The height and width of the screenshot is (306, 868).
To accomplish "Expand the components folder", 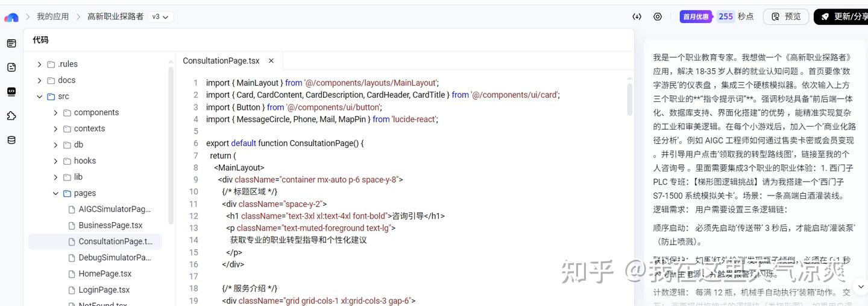I will click(55, 113).
